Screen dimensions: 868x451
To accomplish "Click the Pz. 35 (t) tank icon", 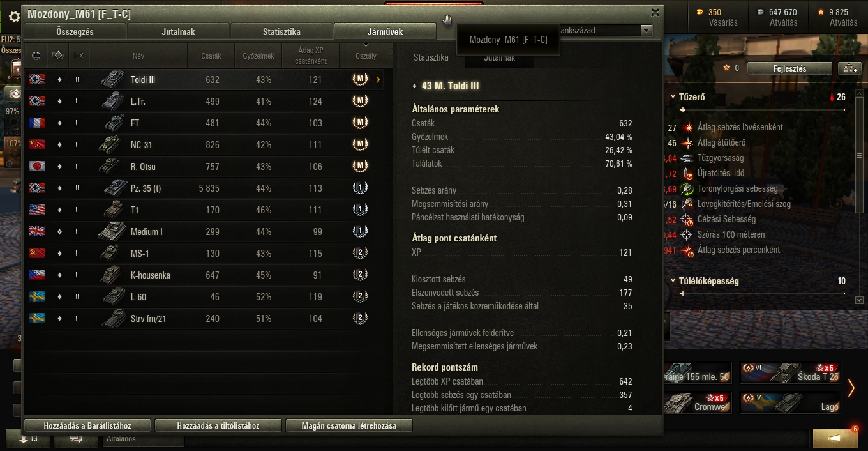I will (x=116, y=188).
